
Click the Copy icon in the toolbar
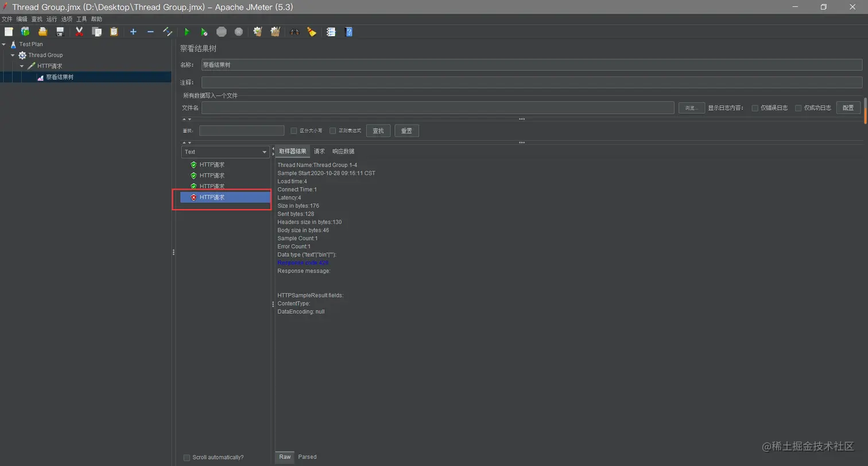96,32
